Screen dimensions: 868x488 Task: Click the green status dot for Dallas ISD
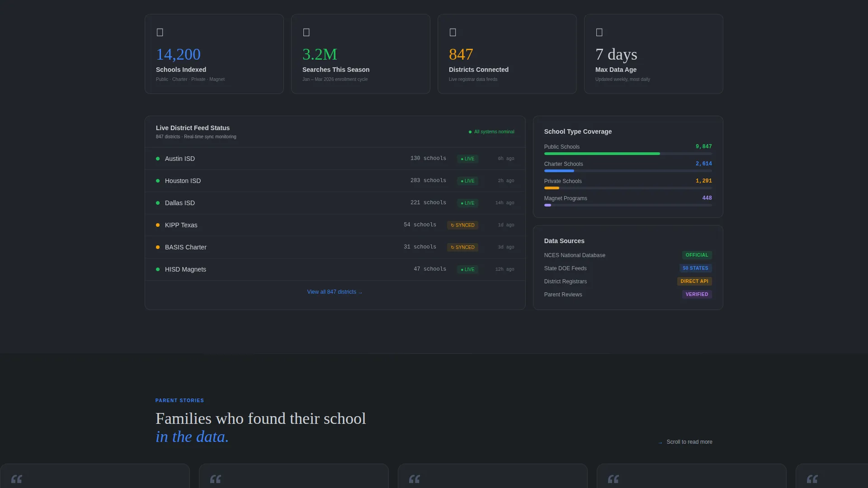point(158,203)
